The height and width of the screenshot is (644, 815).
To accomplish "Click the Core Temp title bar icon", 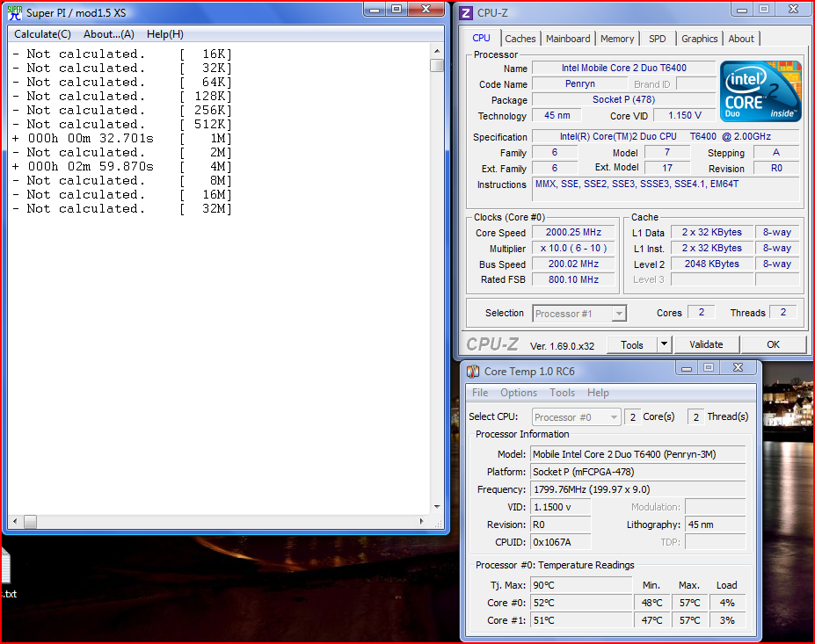I will [473, 372].
